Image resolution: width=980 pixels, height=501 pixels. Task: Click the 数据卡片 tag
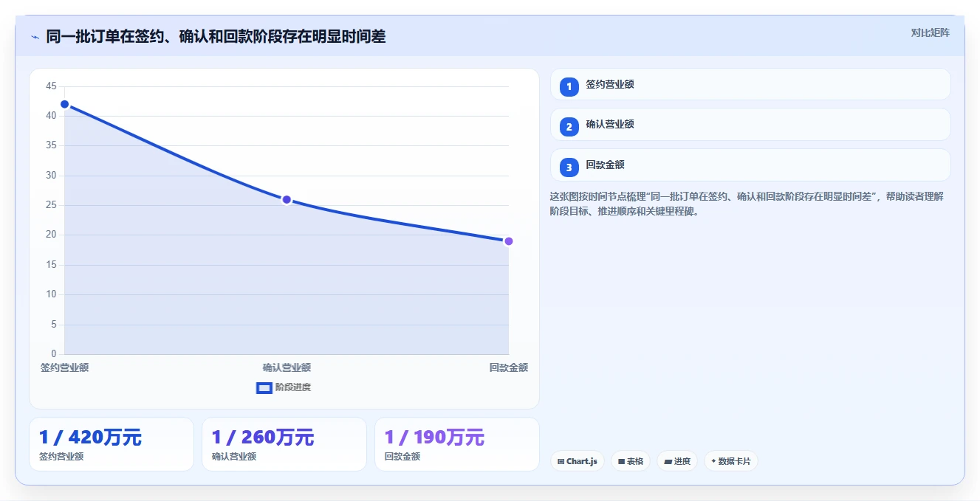coord(731,461)
